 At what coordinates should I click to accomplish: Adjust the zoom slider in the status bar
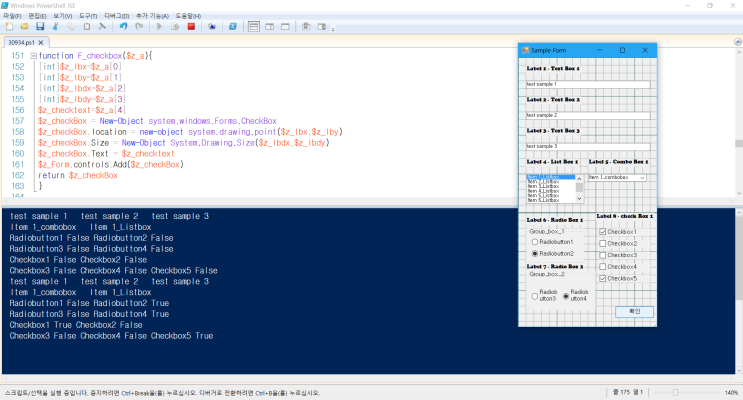(675, 392)
